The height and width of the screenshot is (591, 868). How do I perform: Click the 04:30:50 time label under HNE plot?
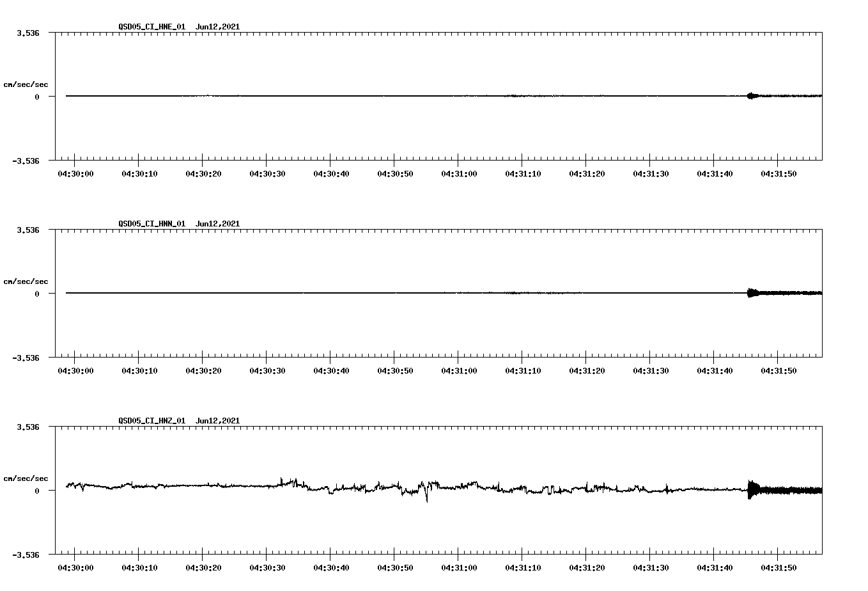coord(395,174)
